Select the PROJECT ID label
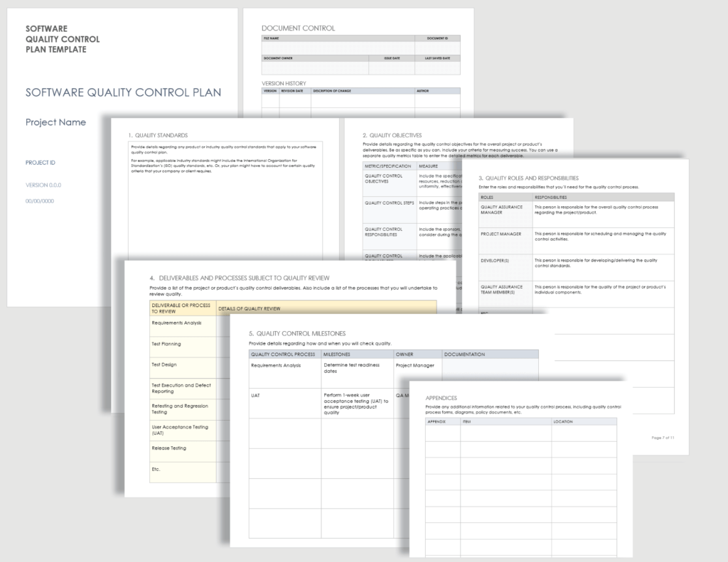 (x=40, y=162)
